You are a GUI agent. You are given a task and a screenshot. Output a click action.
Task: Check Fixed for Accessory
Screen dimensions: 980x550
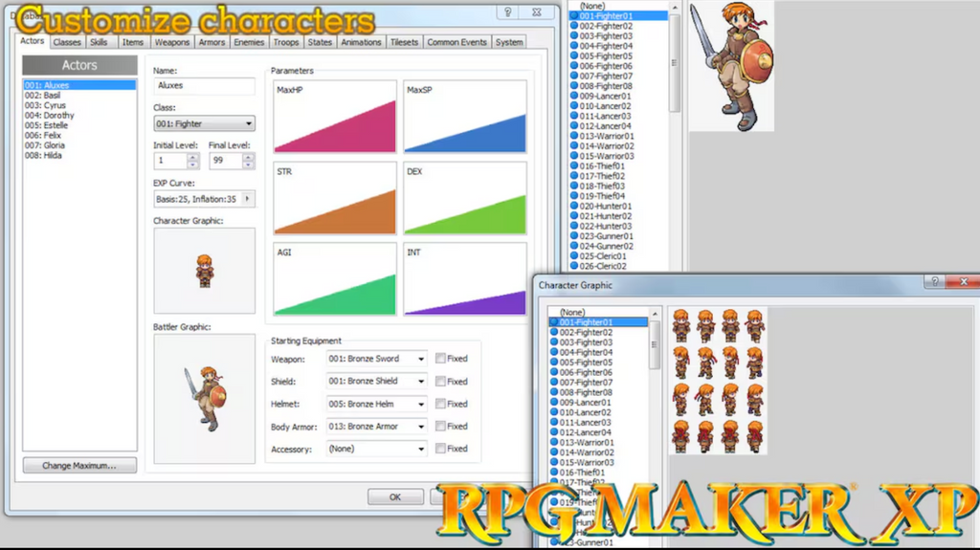pyautogui.click(x=440, y=449)
